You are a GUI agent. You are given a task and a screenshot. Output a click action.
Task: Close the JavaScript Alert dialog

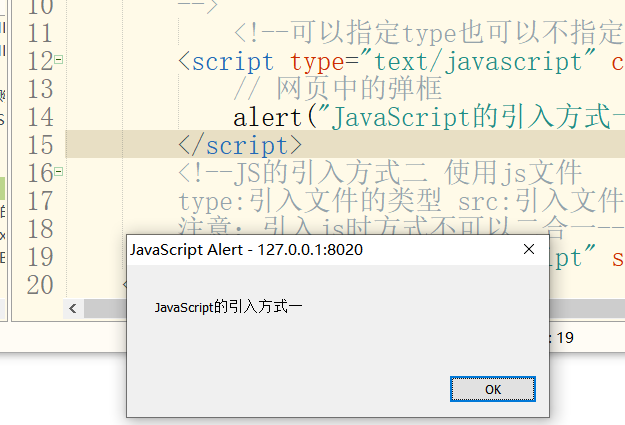529,249
